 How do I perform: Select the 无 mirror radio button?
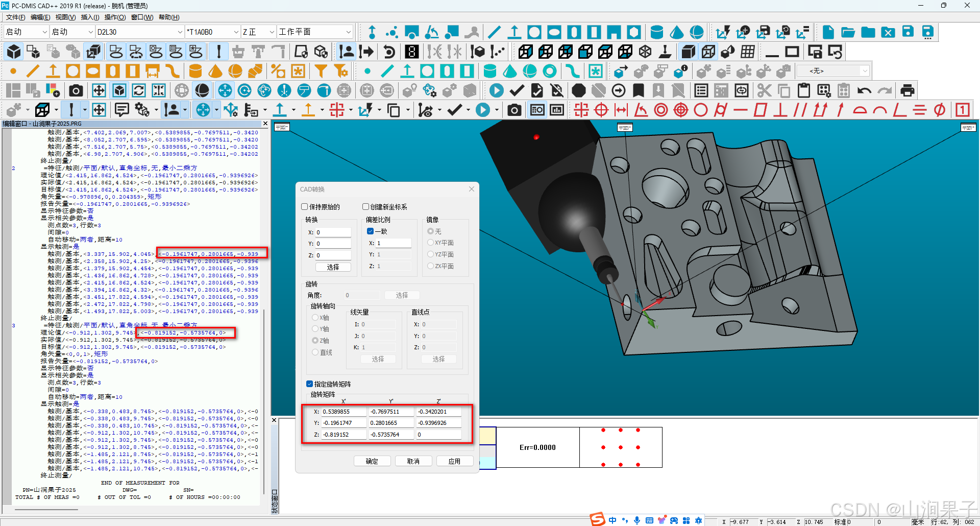(x=430, y=231)
